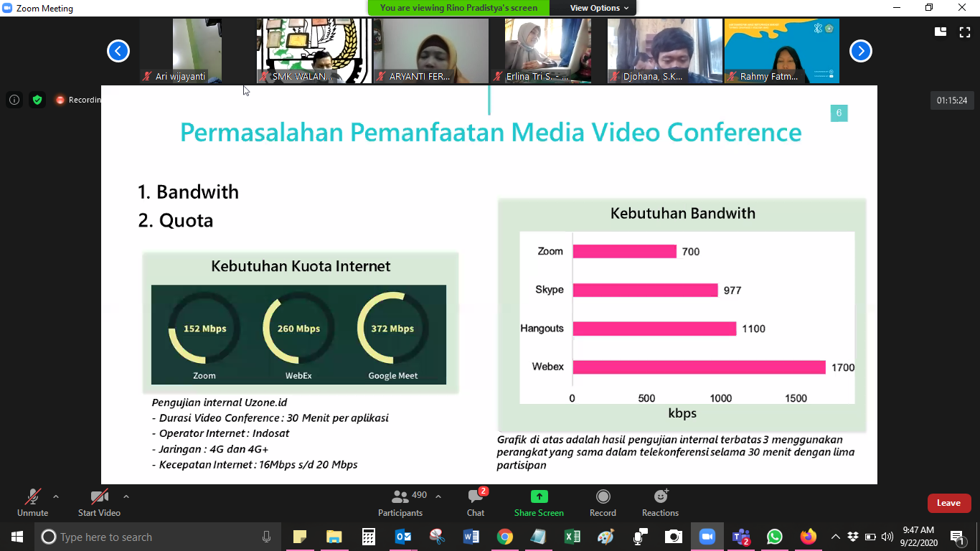This screenshot has width=980, height=551.
Task: Enter full screen mode icon
Action: [965, 32]
